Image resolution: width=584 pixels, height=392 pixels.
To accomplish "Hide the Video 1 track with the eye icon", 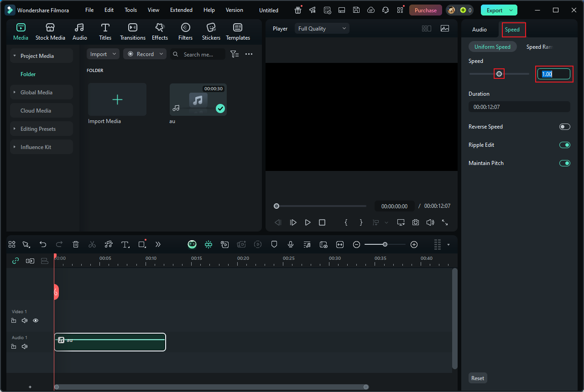I will click(36, 320).
